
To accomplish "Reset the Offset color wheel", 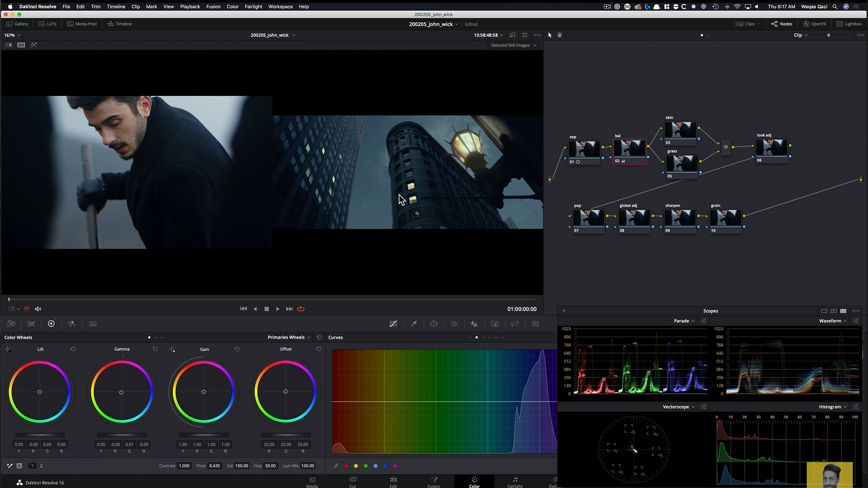I will (319, 349).
